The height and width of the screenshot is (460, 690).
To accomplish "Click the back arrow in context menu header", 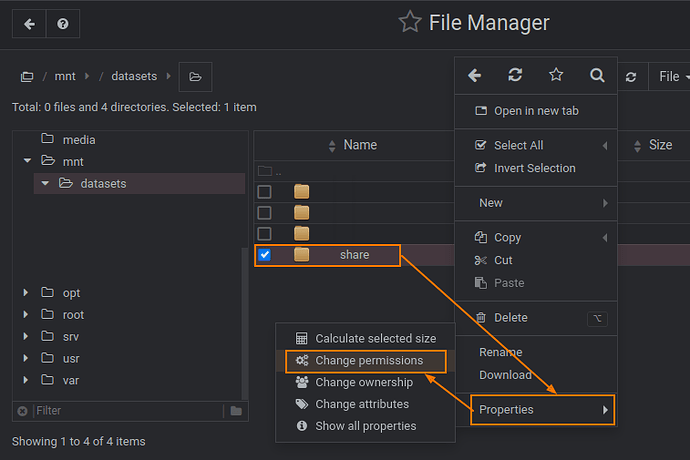I will tap(475, 75).
